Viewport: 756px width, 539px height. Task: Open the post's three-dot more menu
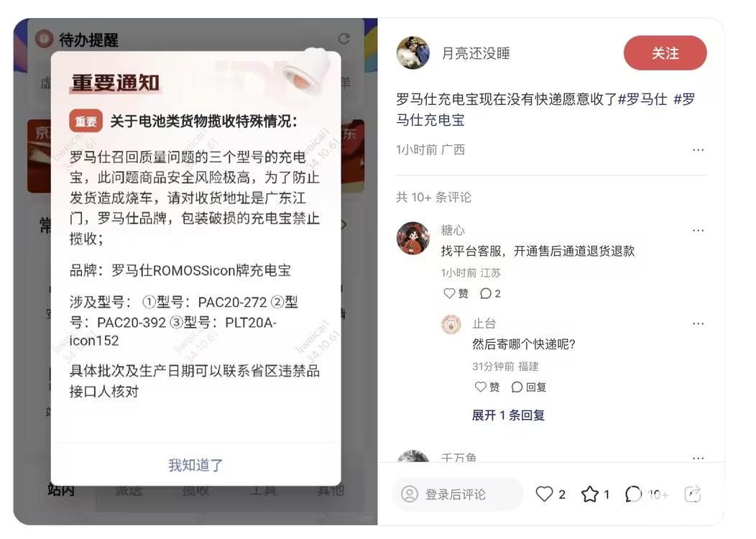[x=698, y=150]
